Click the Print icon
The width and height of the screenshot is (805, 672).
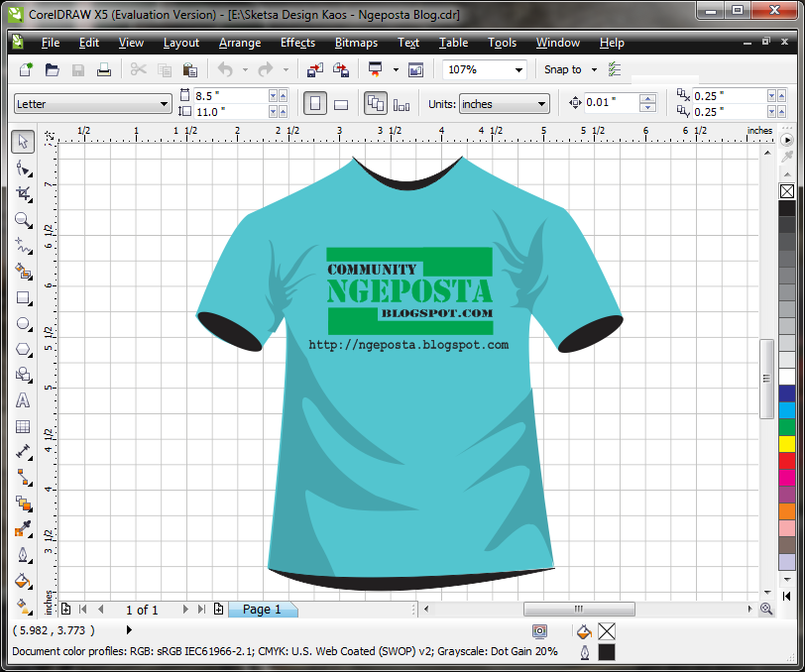tap(104, 69)
